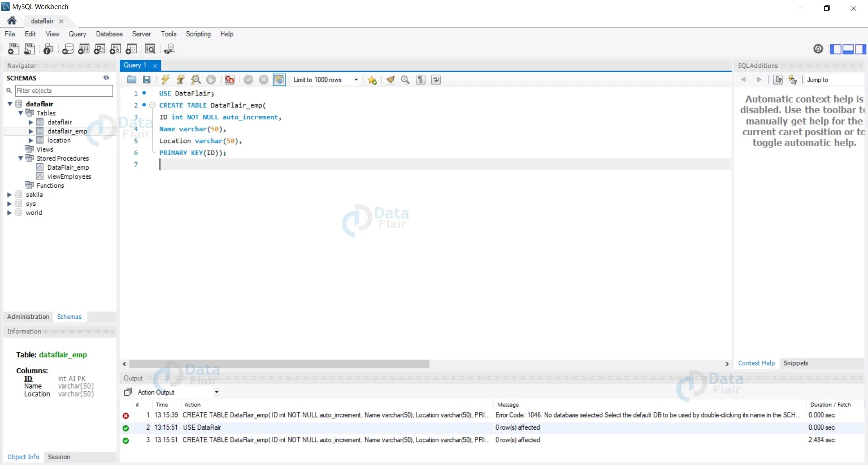Open the Server menu

click(x=142, y=34)
